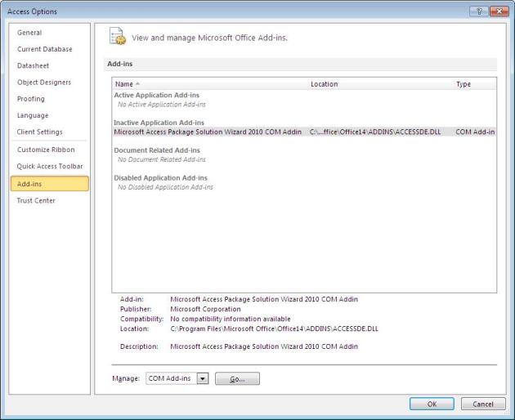The image size is (515, 420).
Task: Select Current Database in the sidebar
Action: 45,49
